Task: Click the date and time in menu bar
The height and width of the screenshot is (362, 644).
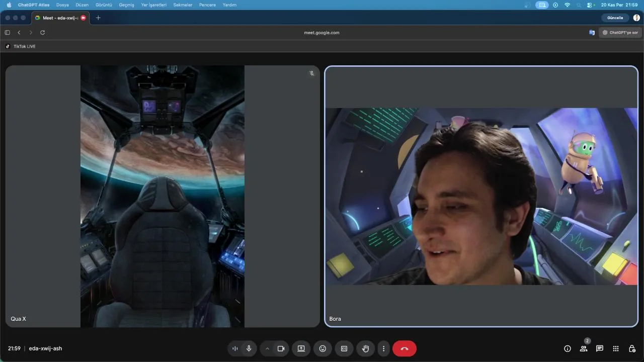Action: tap(619, 5)
